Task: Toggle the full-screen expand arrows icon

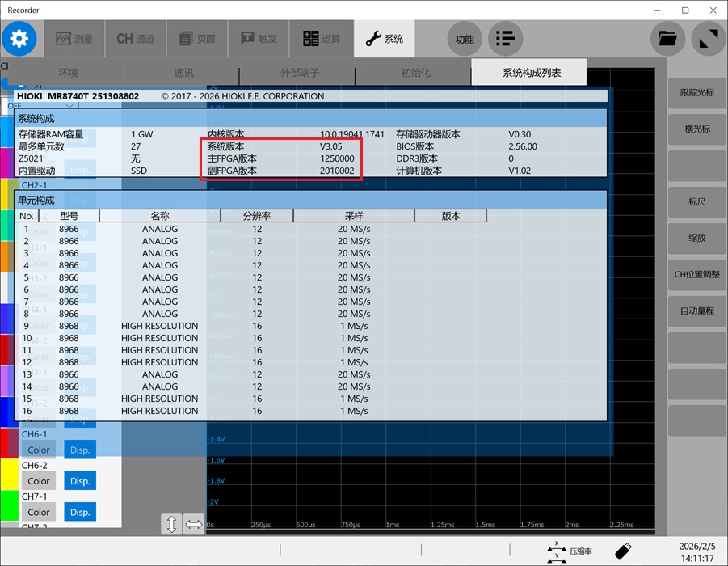Action: [709, 39]
